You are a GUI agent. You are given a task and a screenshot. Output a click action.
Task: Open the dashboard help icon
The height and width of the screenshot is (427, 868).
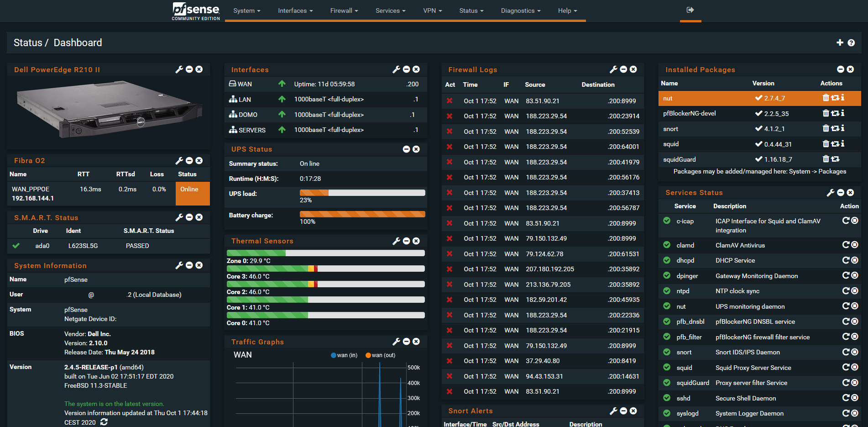852,42
